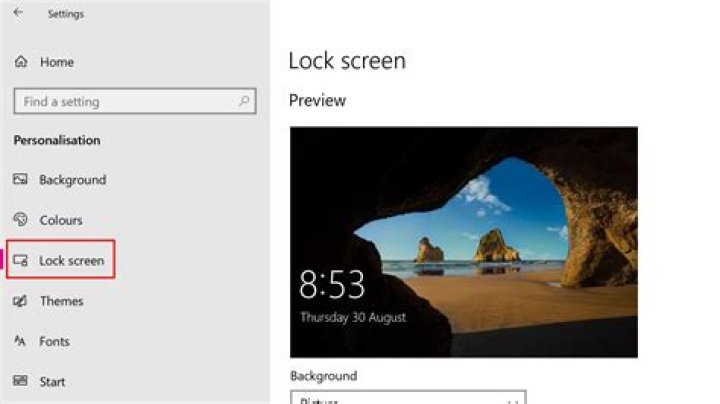Navigate to the Fonts settings
The image size is (720, 404).
point(54,341)
